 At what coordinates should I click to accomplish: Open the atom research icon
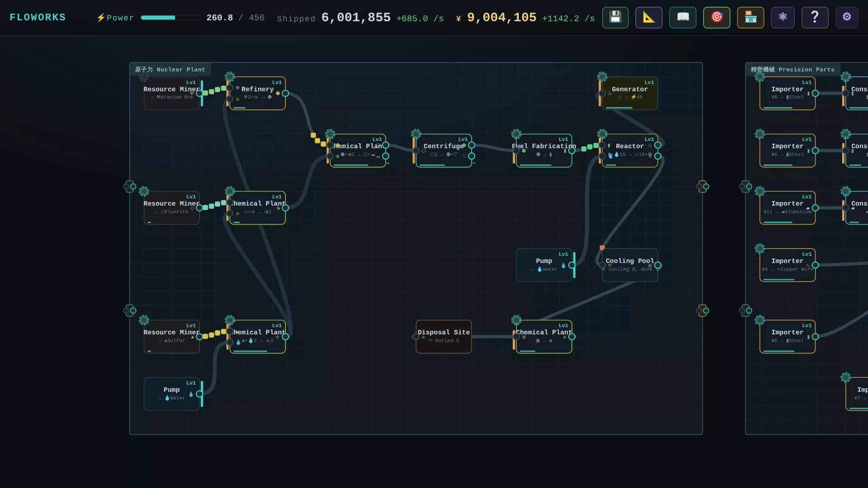(x=783, y=18)
